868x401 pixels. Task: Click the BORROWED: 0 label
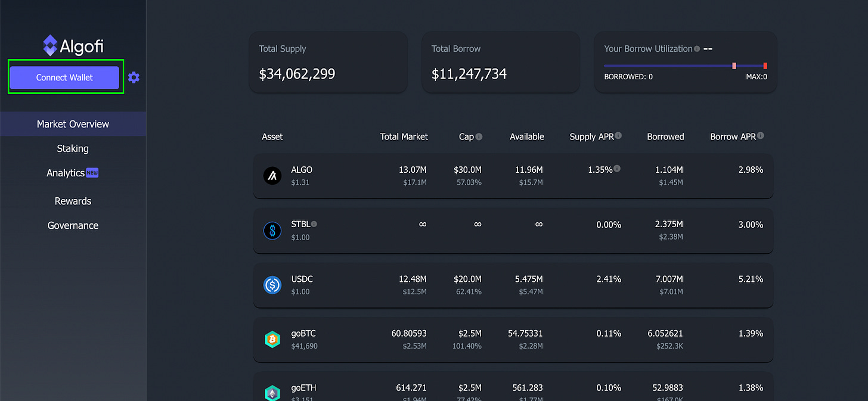pyautogui.click(x=628, y=77)
